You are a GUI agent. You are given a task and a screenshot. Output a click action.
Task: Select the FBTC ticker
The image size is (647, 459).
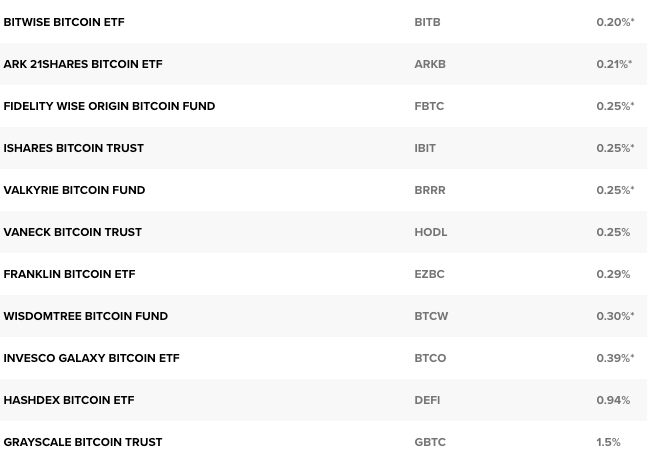[429, 106]
